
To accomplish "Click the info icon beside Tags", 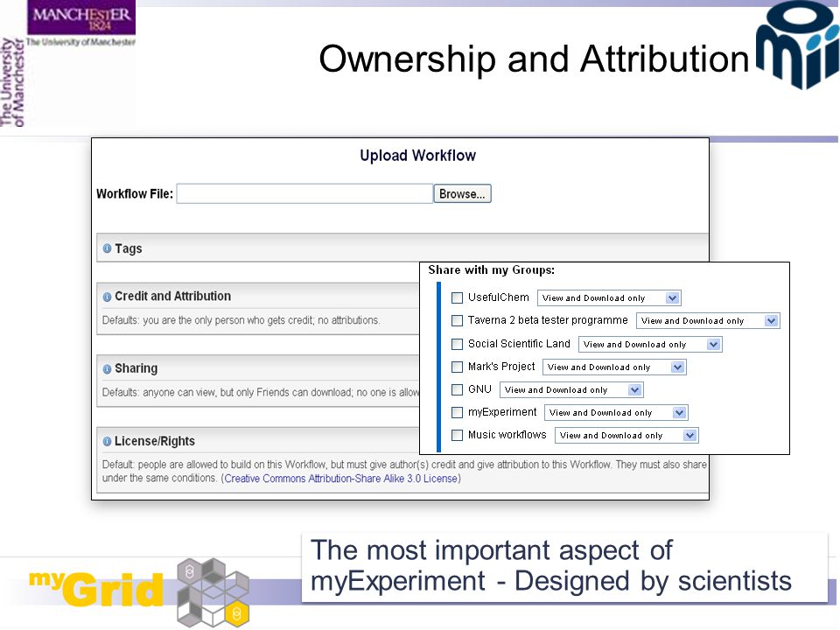I will click(x=107, y=248).
